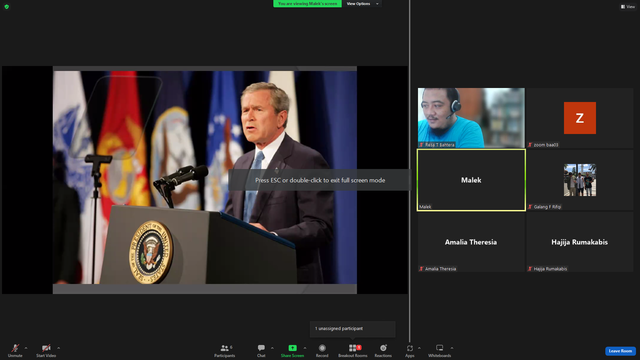Select Galang F Rifqi's profile photo tile

580,180
